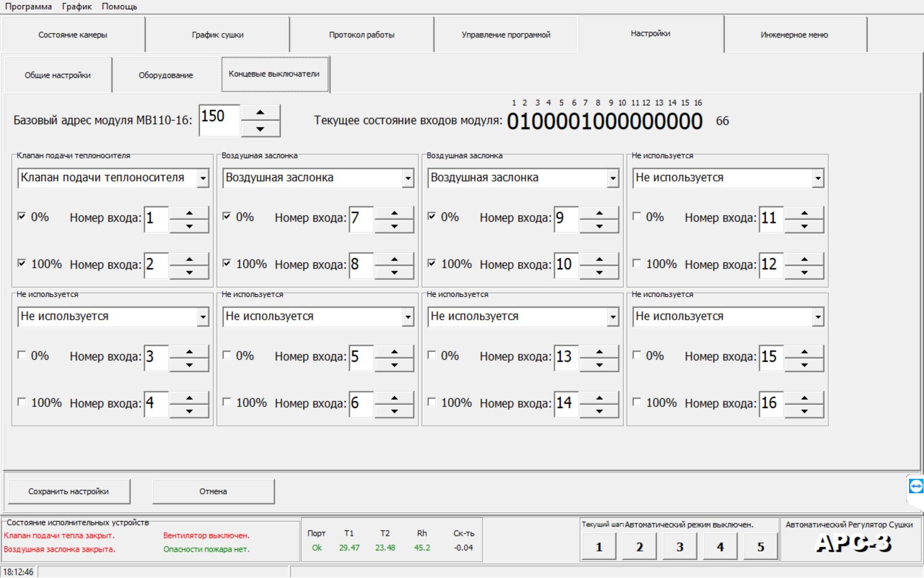
Task: Open Не используется dropdown with input 11
Action: (x=818, y=178)
